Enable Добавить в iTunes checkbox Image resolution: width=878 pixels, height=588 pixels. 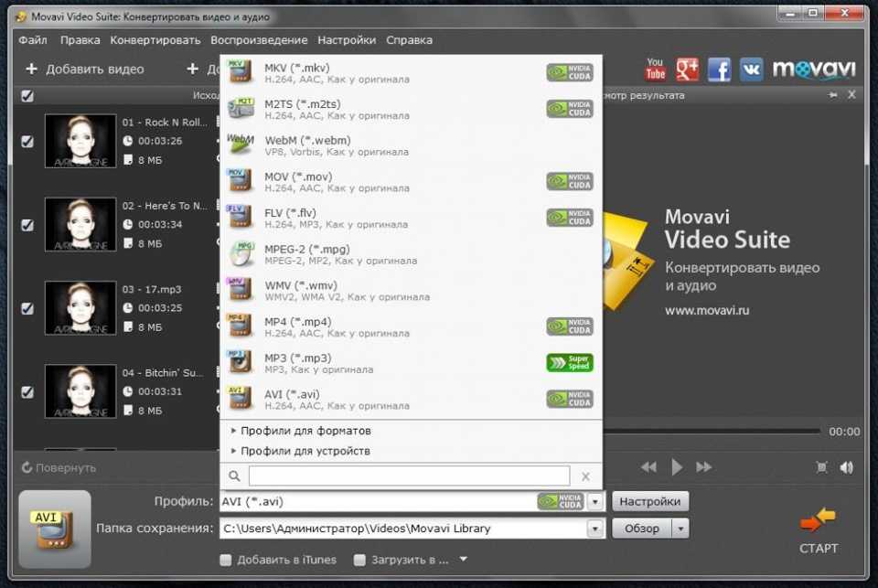pos(226,560)
